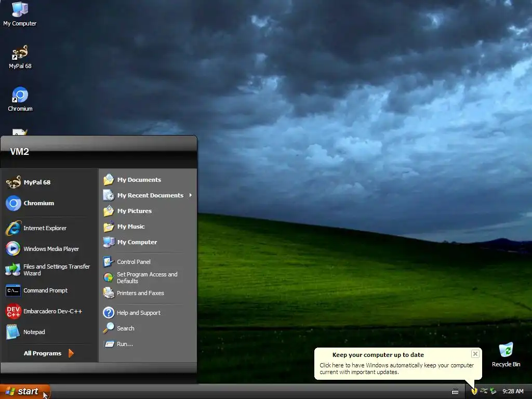Open My Music folder
This screenshot has height=399, width=532.
[148, 227]
